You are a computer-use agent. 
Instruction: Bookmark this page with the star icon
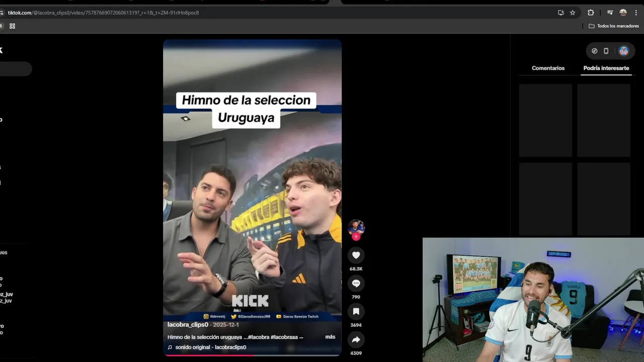pos(573,13)
